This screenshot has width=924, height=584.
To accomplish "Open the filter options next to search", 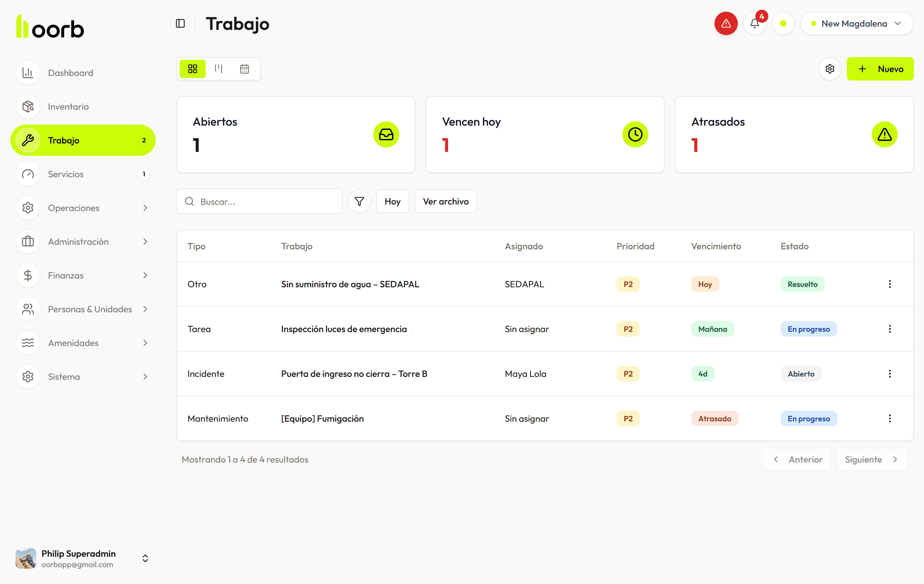I will pyautogui.click(x=359, y=201).
